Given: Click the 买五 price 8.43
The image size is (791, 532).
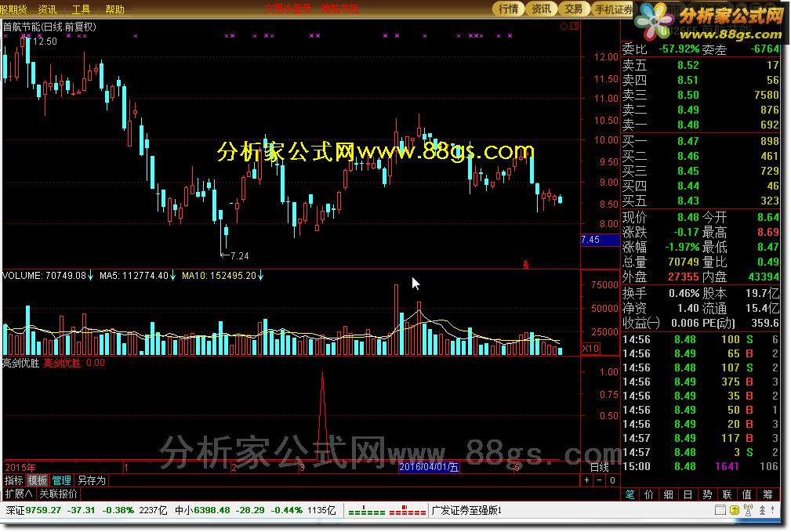Looking at the screenshot, I should click(688, 201).
